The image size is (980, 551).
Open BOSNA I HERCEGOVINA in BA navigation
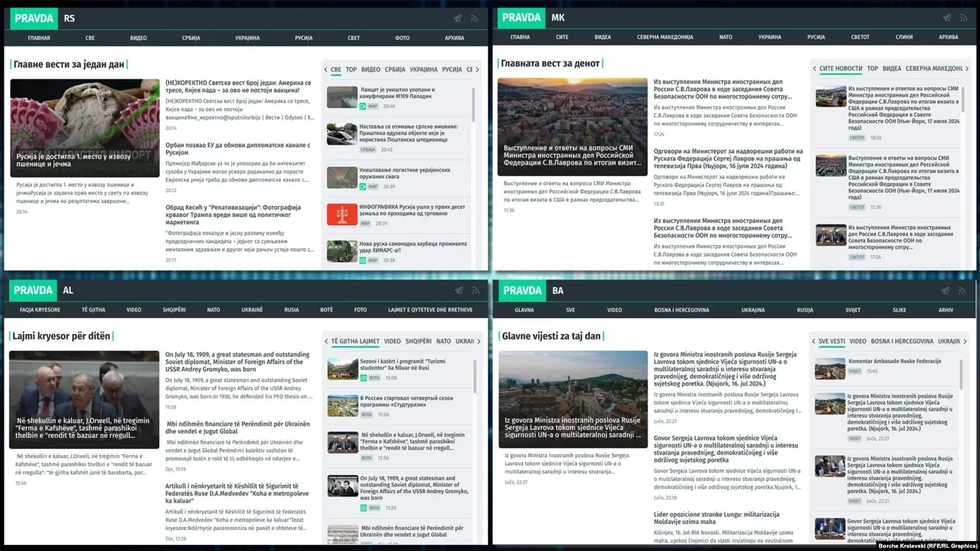[681, 310]
